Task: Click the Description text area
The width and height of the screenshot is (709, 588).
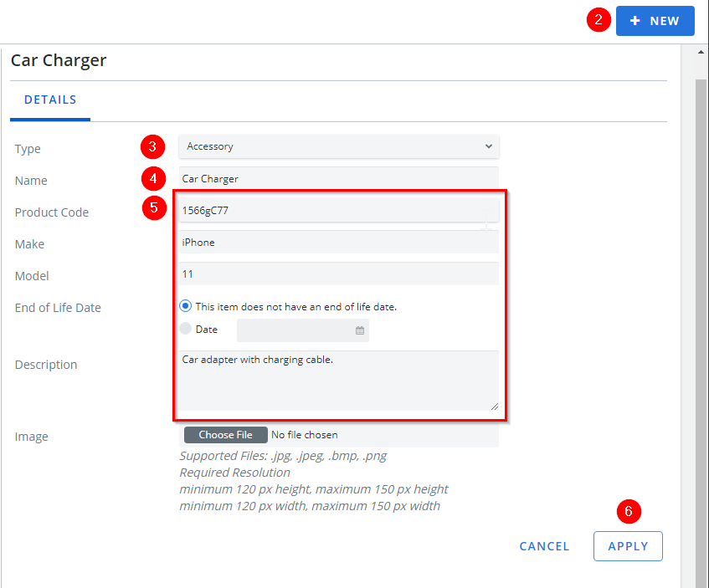Action: point(339,381)
